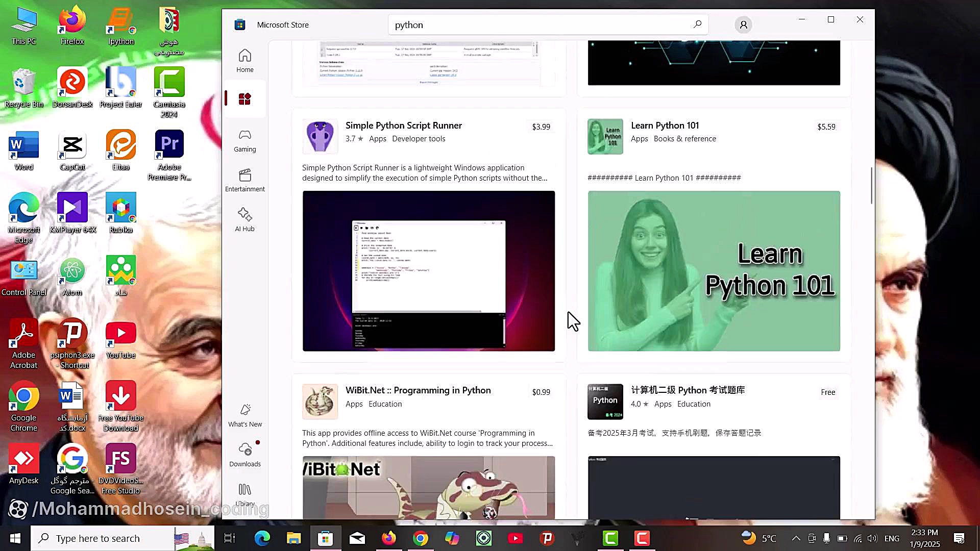The image size is (980, 551).
Task: Show hidden system tray icons
Action: point(796,538)
